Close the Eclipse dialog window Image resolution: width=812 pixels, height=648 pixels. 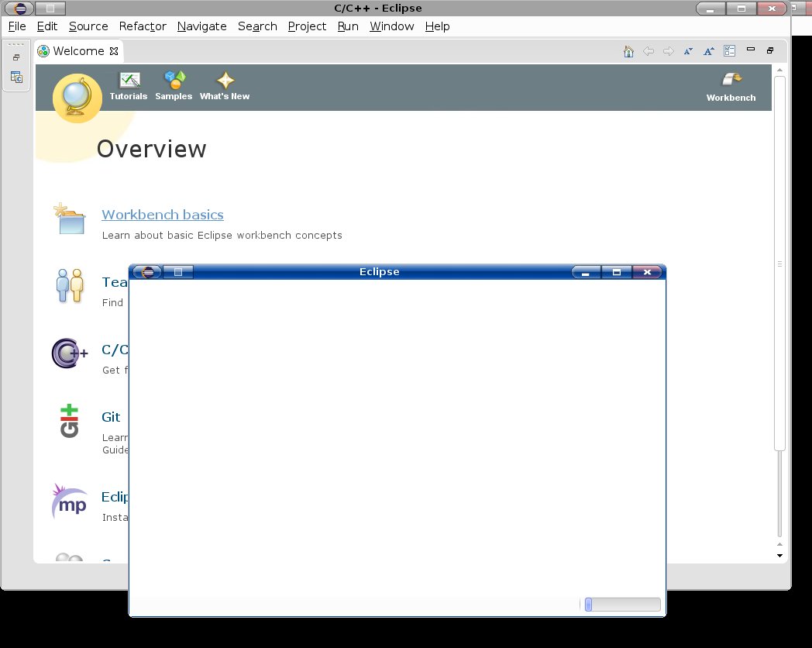(x=647, y=272)
